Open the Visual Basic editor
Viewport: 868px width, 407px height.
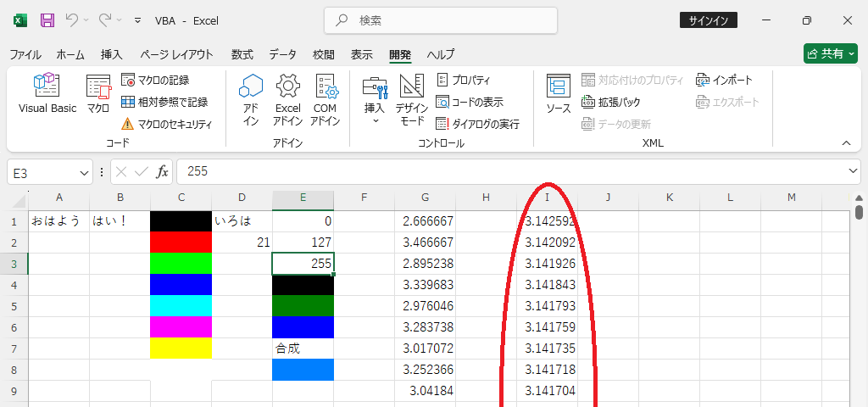pos(47,93)
